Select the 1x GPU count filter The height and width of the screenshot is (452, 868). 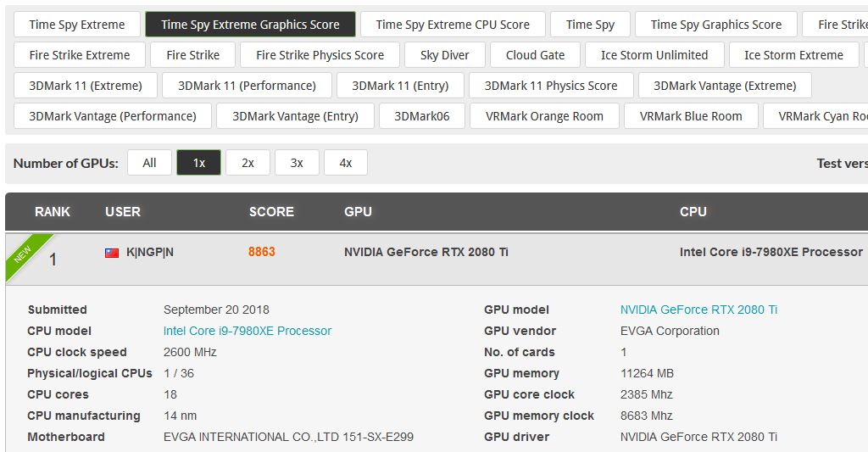click(198, 163)
